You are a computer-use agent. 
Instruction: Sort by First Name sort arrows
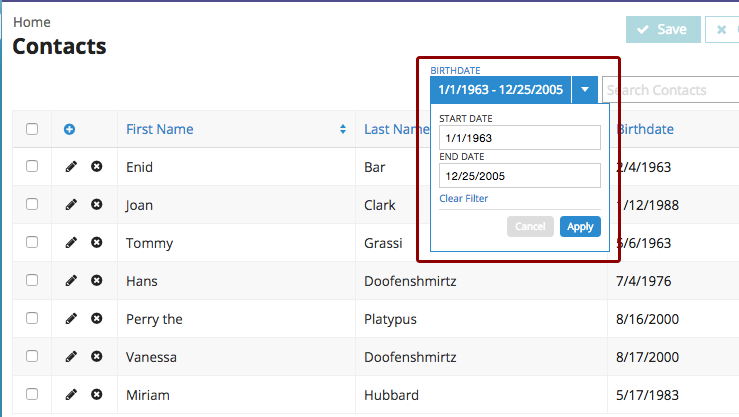[343, 129]
